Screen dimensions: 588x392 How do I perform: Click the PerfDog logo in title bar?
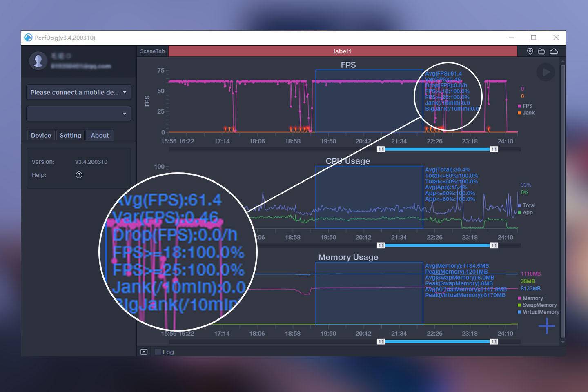tap(28, 38)
